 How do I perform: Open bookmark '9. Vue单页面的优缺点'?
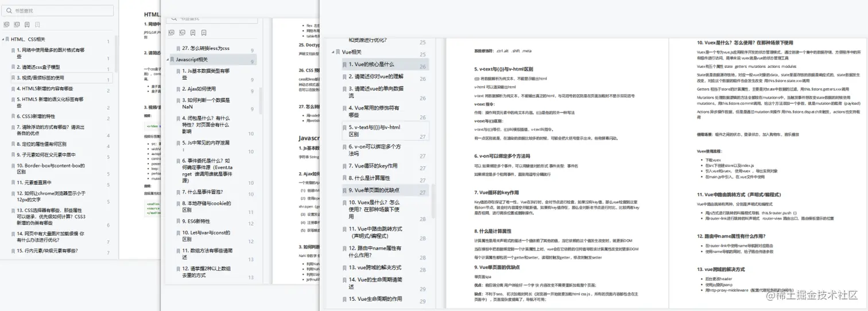374,190
